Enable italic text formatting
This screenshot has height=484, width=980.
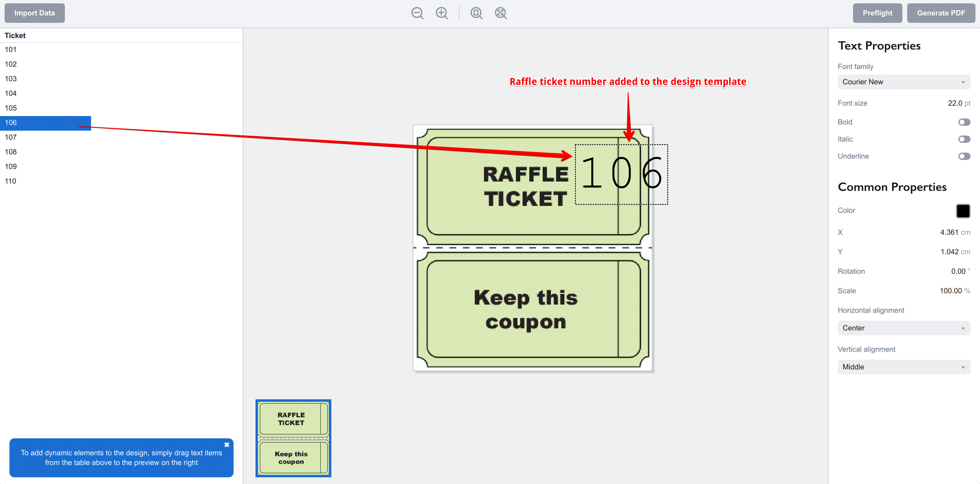point(964,139)
